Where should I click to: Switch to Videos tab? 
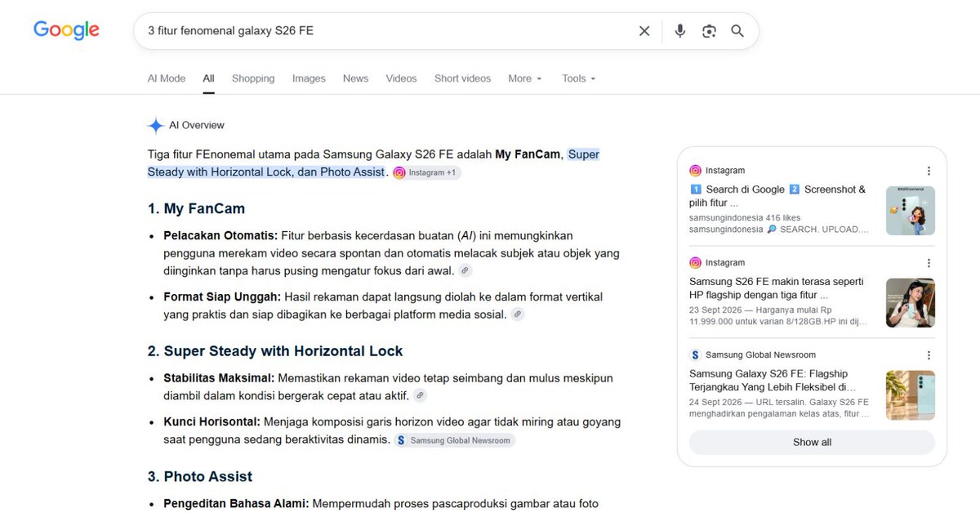click(401, 78)
